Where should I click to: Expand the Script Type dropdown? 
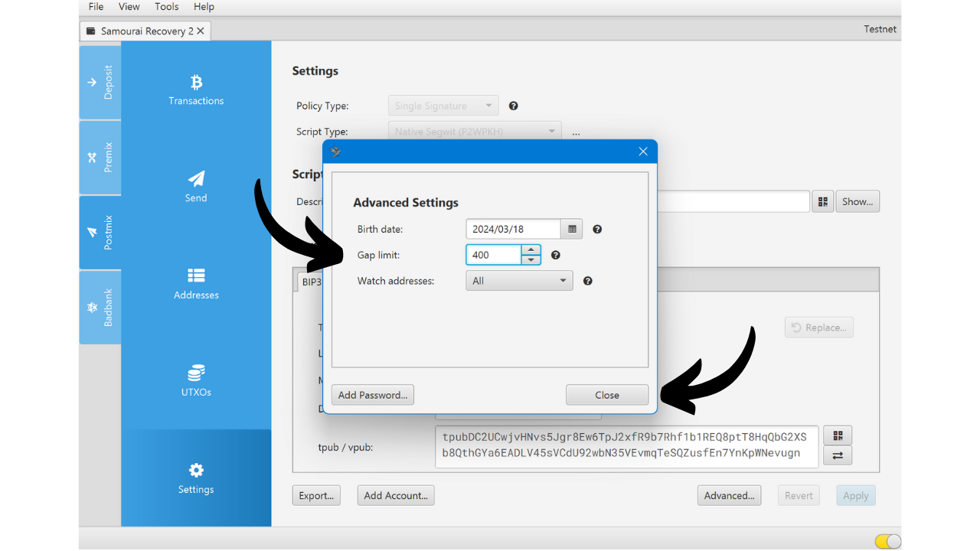[x=475, y=131]
